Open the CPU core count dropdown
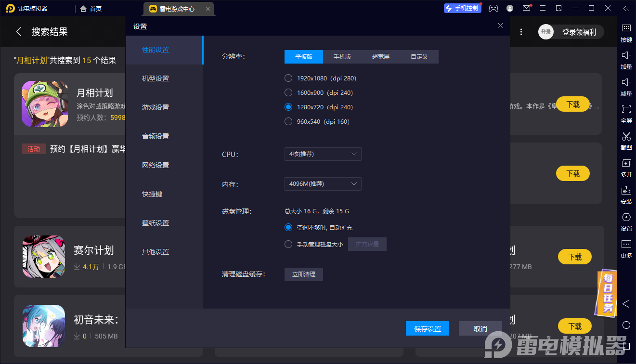The image size is (636, 364). coord(323,154)
